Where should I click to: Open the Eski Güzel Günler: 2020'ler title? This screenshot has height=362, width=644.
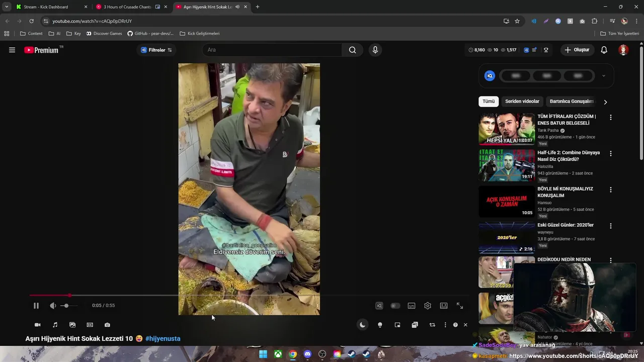pos(566,225)
